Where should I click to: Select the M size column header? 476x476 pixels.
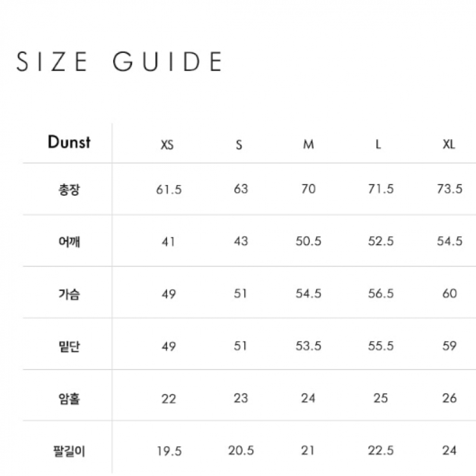(x=308, y=144)
